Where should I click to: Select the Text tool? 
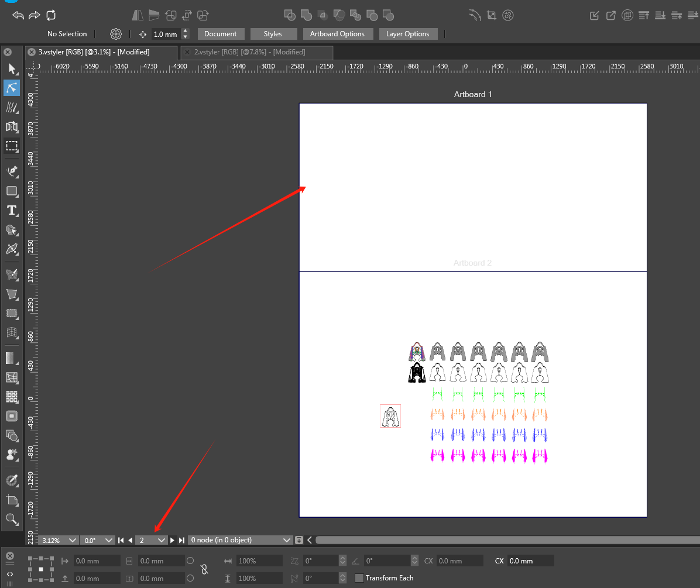pyautogui.click(x=12, y=211)
